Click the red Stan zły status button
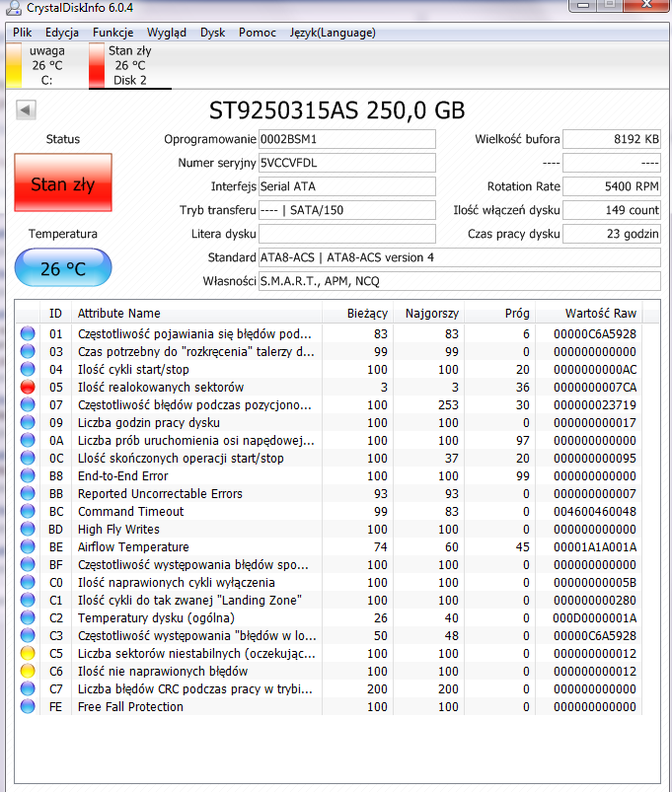The width and height of the screenshot is (672, 792). coord(63,182)
